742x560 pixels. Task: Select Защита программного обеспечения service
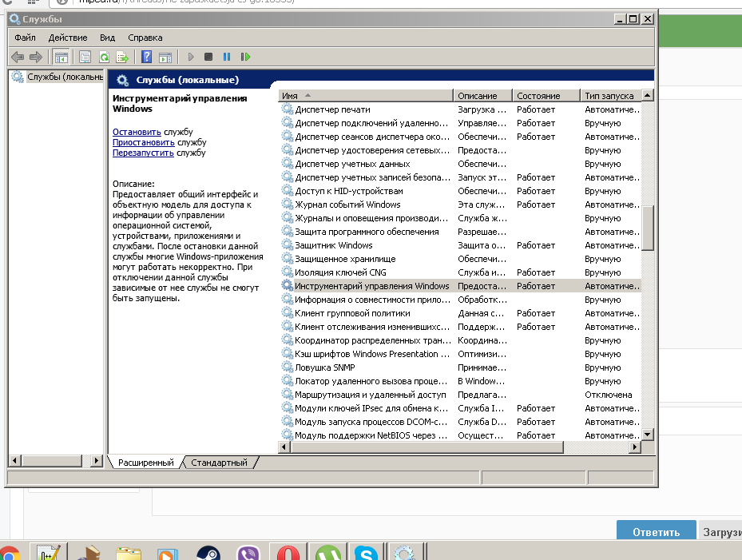pyautogui.click(x=367, y=232)
